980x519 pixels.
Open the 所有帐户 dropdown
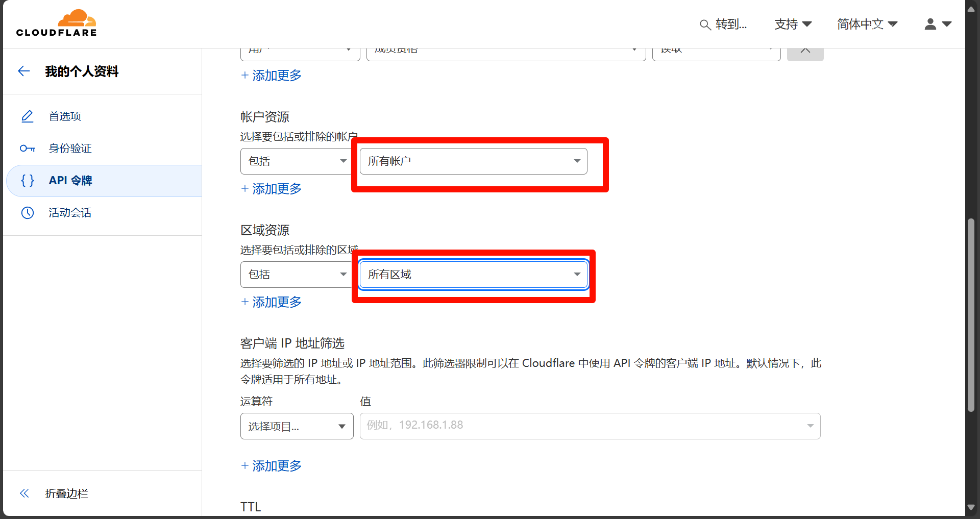click(x=474, y=161)
